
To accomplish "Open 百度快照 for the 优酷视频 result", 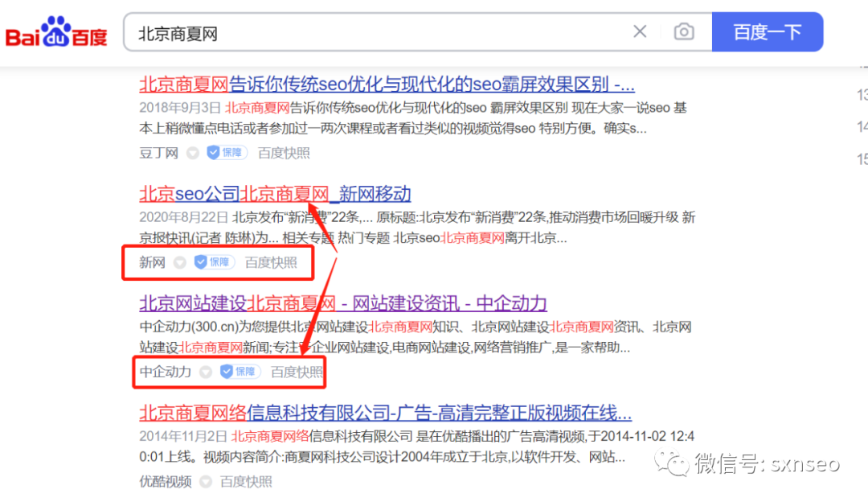I will [x=247, y=482].
